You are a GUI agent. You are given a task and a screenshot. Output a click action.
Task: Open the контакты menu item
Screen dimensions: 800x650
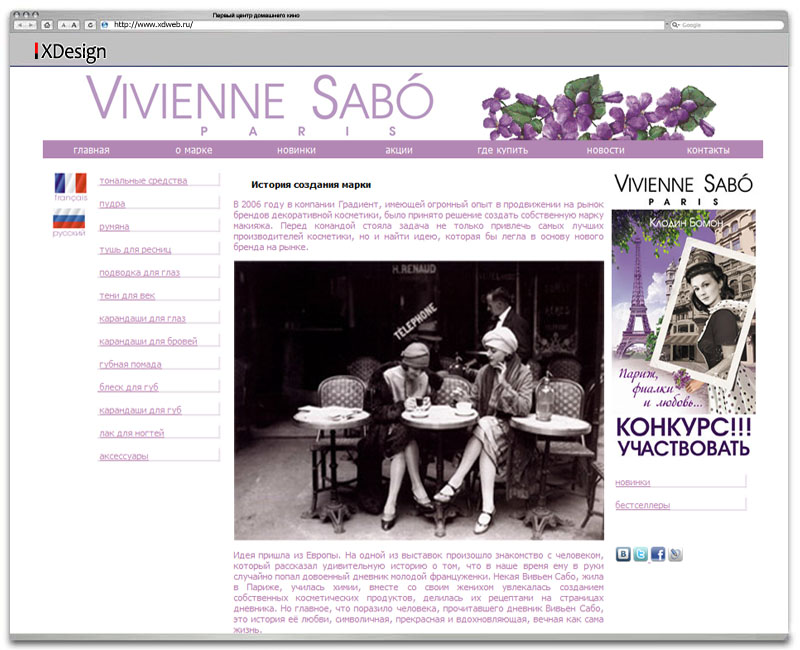tap(708, 150)
